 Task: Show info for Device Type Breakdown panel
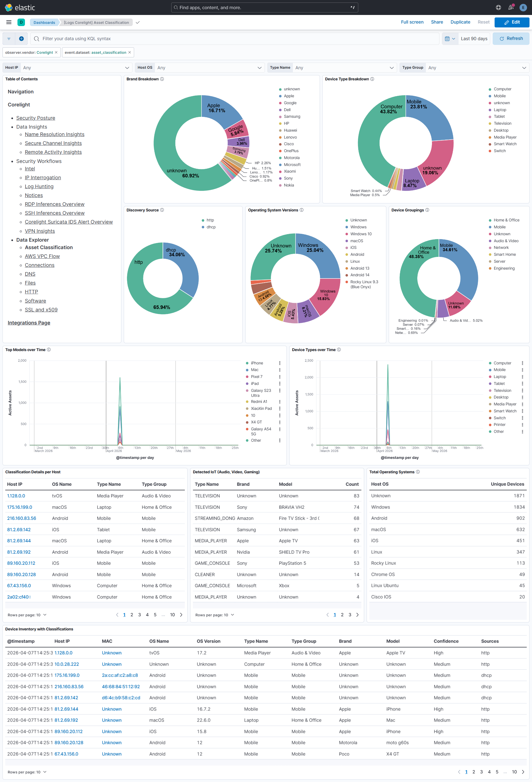click(372, 79)
